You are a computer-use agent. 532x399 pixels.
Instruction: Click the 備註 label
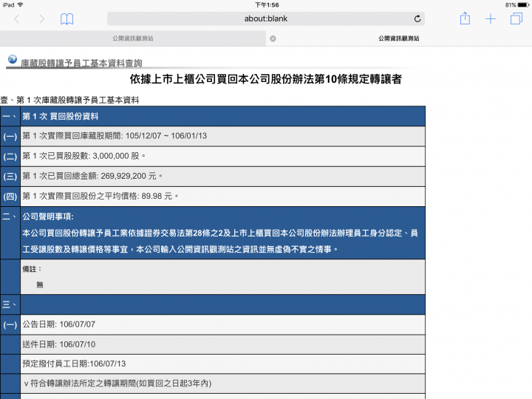[32, 269]
